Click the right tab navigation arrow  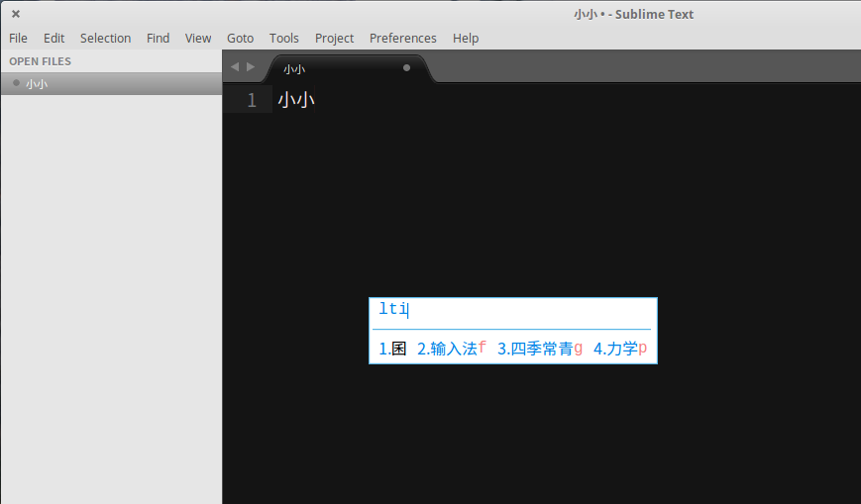[x=251, y=67]
